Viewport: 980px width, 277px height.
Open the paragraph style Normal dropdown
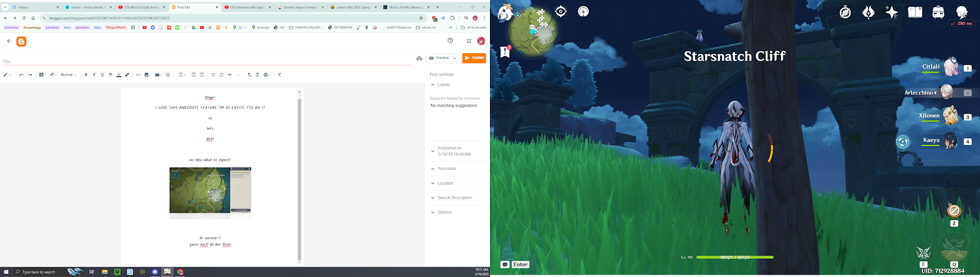click(68, 75)
